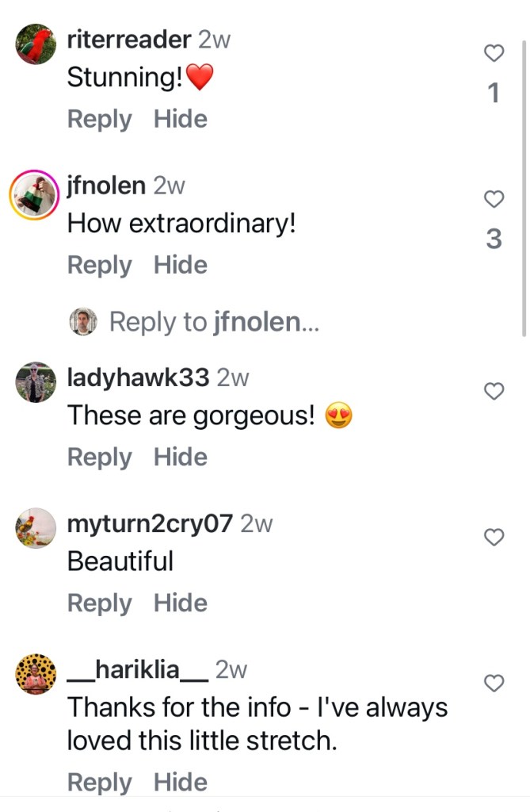This screenshot has height=812, width=530.
Task: Reply to riterreader's comment
Action: (99, 120)
